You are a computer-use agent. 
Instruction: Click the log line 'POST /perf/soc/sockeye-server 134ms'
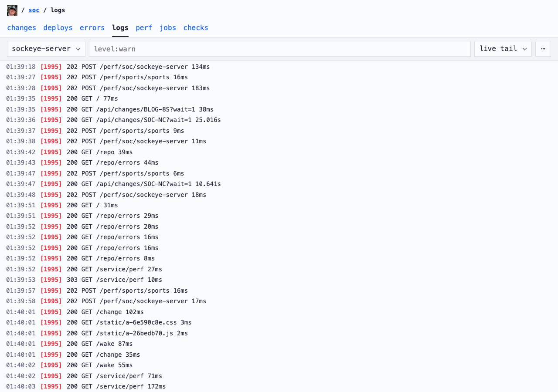point(279,67)
